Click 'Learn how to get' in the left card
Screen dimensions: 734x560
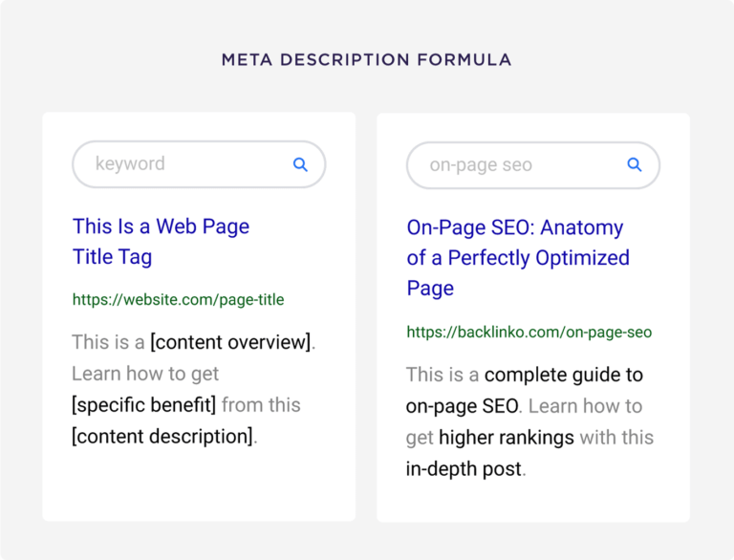click(x=145, y=374)
